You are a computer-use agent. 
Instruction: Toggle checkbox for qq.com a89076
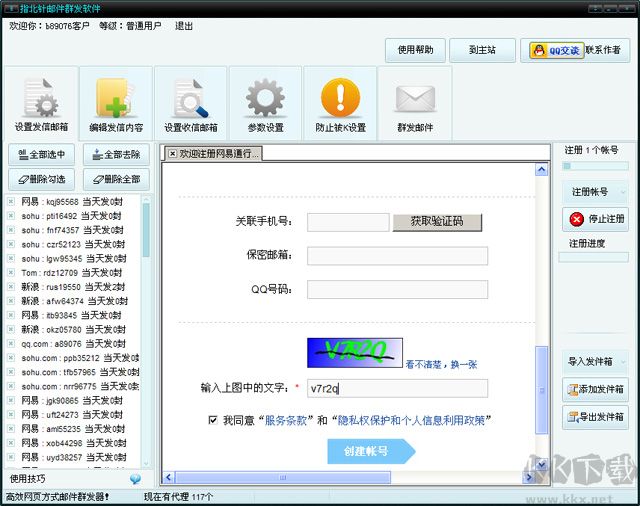(x=11, y=344)
